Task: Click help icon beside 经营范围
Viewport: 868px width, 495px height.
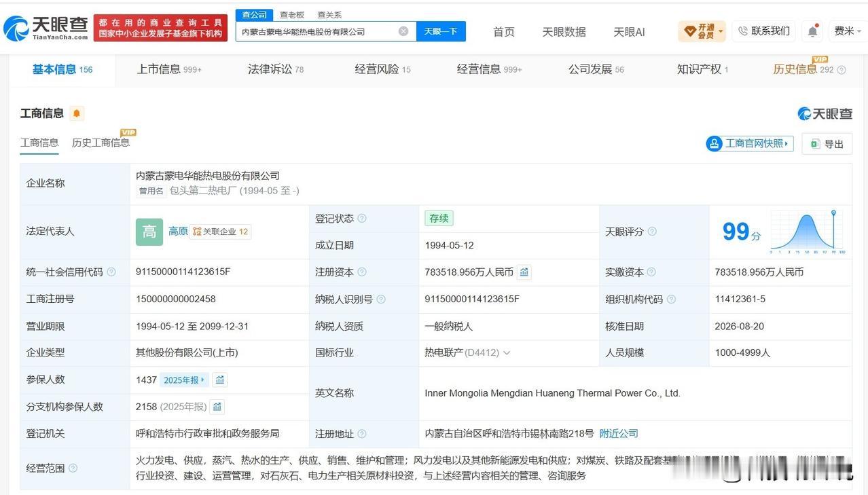Action: (x=73, y=469)
